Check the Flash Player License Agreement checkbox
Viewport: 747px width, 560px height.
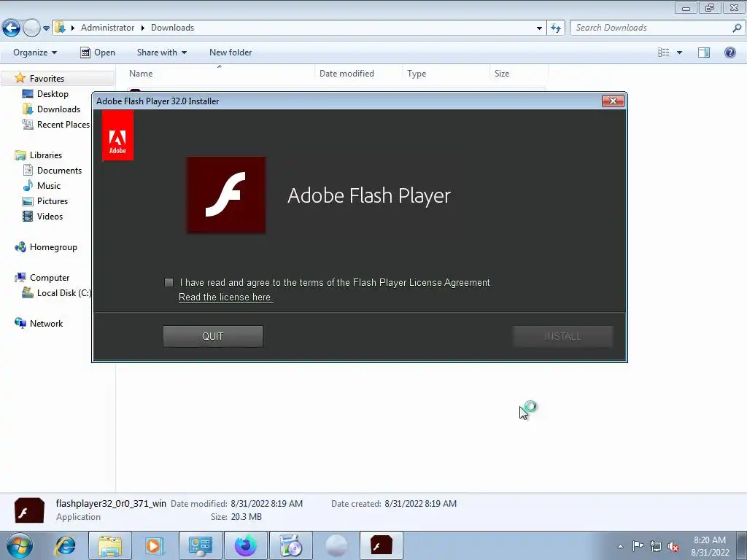click(x=169, y=282)
